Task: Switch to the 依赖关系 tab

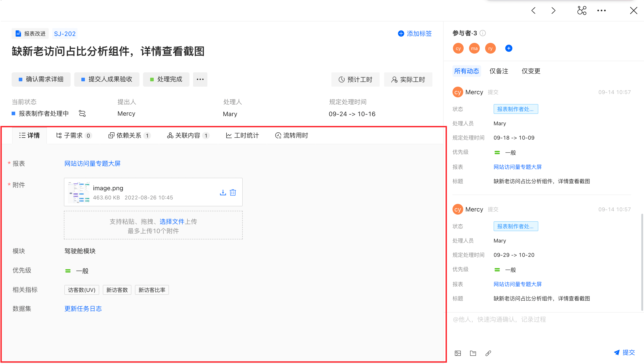Action: tap(129, 136)
